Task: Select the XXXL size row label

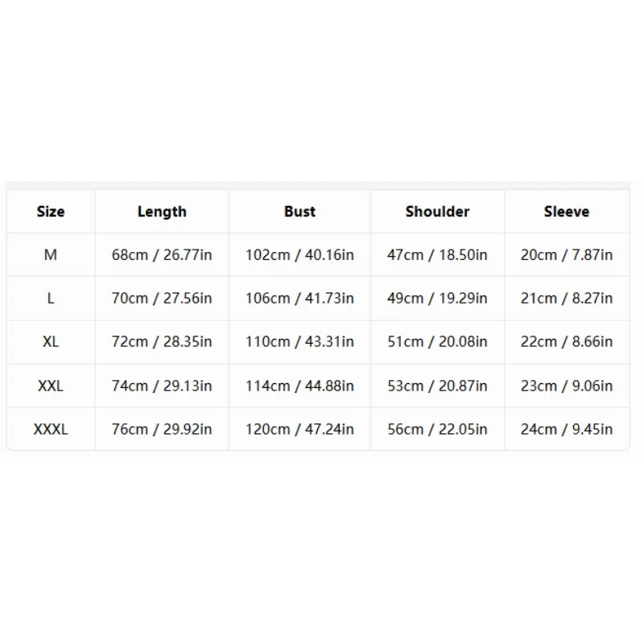Action: [x=51, y=429]
